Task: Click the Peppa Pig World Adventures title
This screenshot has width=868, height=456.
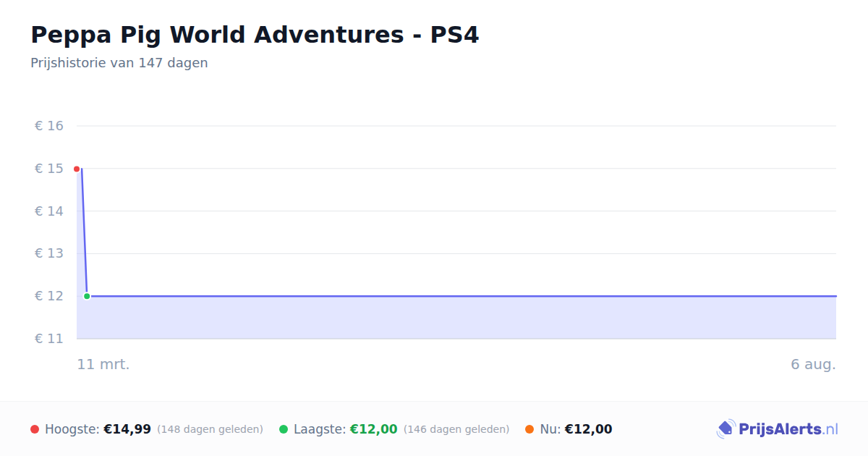Action: pos(255,35)
